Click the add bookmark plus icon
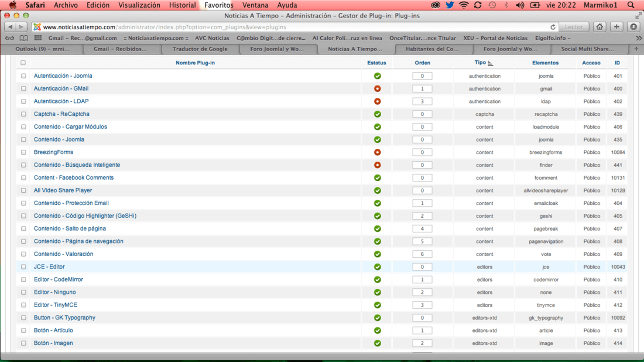 pyautogui.click(x=616, y=27)
